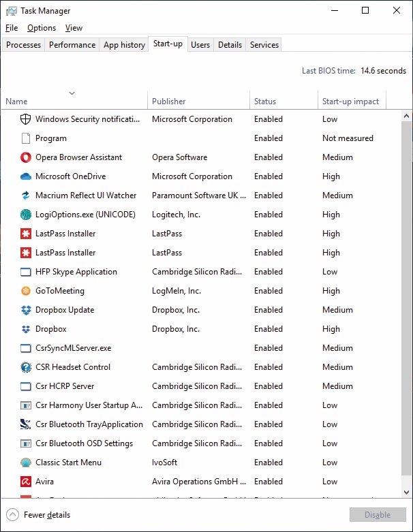413x532 pixels.
Task: Select the Start-up tab
Action: point(168,44)
